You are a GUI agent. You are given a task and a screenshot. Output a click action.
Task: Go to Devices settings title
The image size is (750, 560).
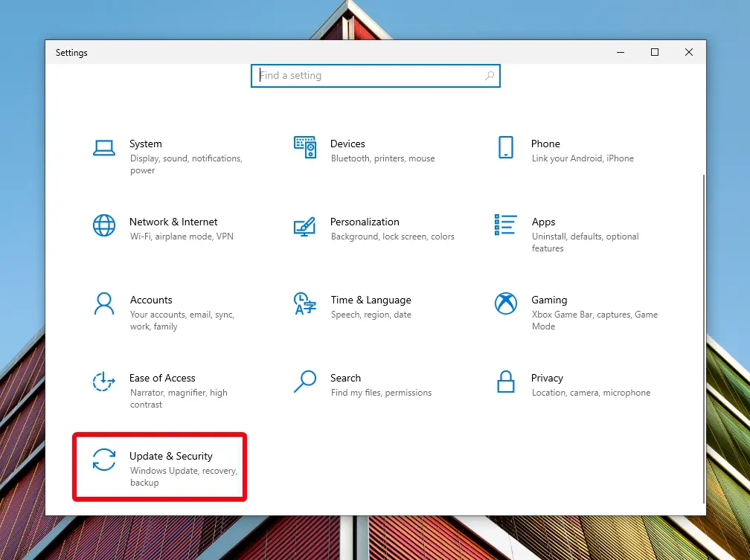[347, 144]
